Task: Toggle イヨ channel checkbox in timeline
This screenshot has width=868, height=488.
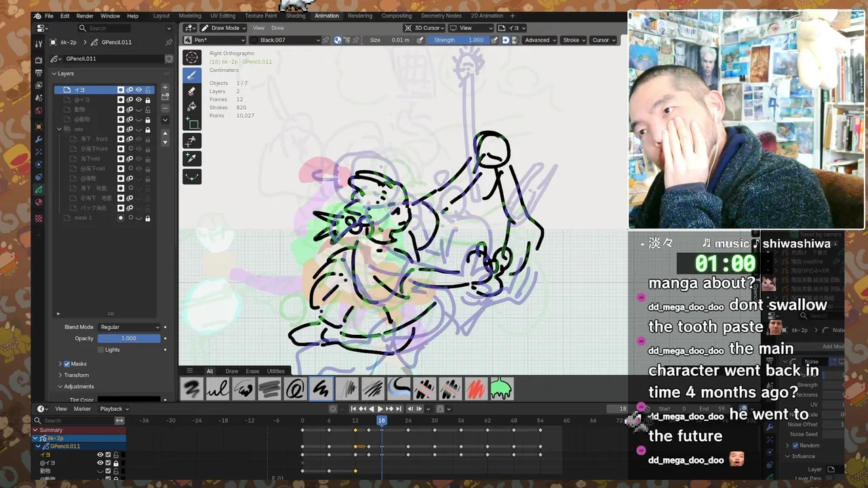Action: [x=108, y=455]
